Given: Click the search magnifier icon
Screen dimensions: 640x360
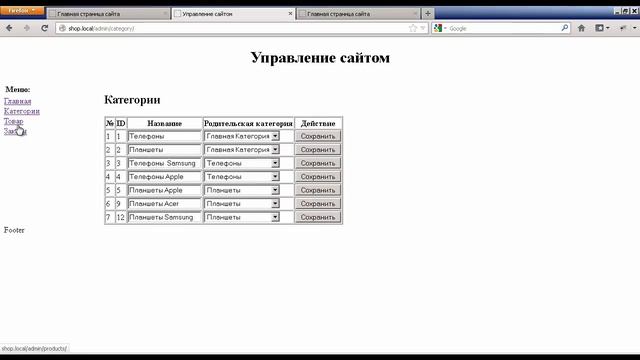Looking at the screenshot, I should pyautogui.click(x=564, y=28).
